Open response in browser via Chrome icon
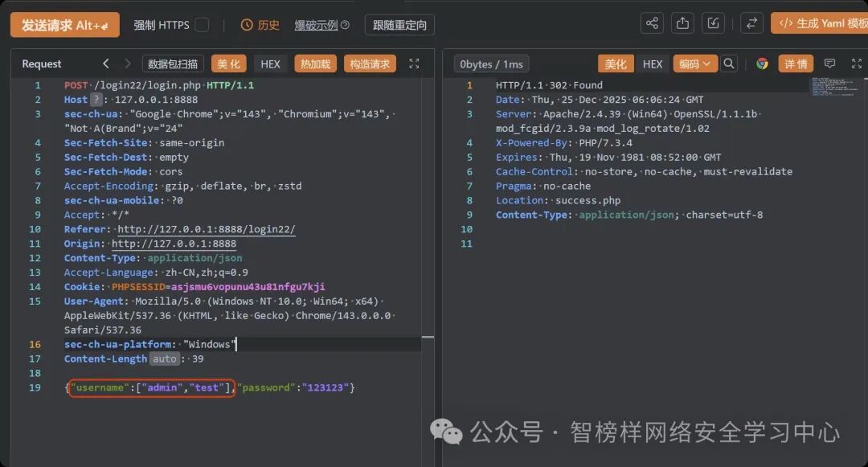Viewport: 868px width, 467px height. (762, 63)
